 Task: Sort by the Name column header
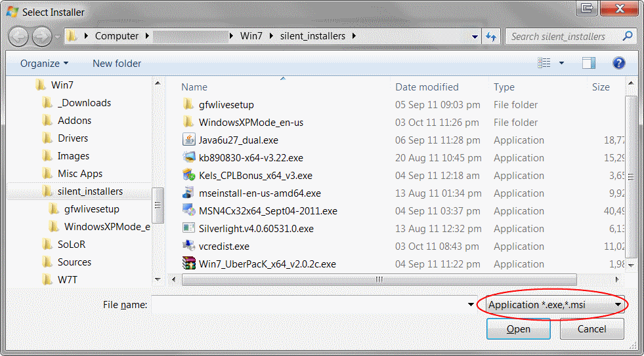tap(194, 87)
